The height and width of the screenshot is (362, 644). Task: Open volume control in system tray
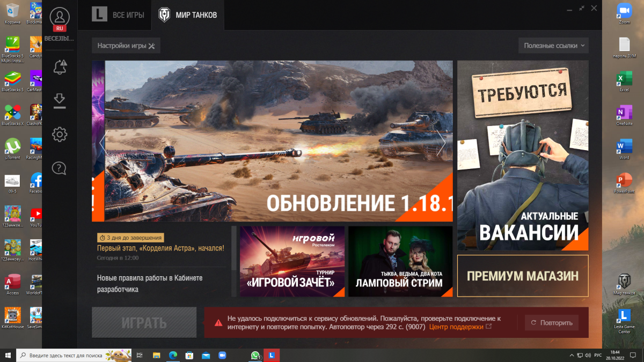pos(589,355)
